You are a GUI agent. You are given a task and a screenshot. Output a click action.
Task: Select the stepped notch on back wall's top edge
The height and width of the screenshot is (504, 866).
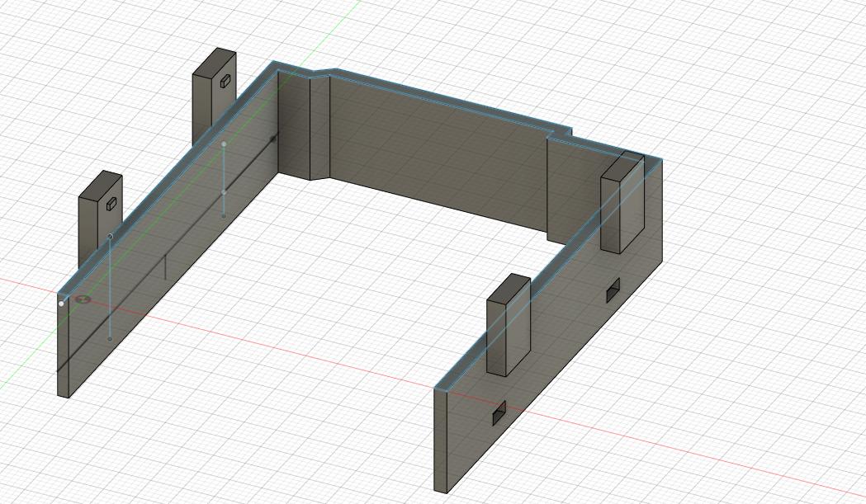(560, 133)
